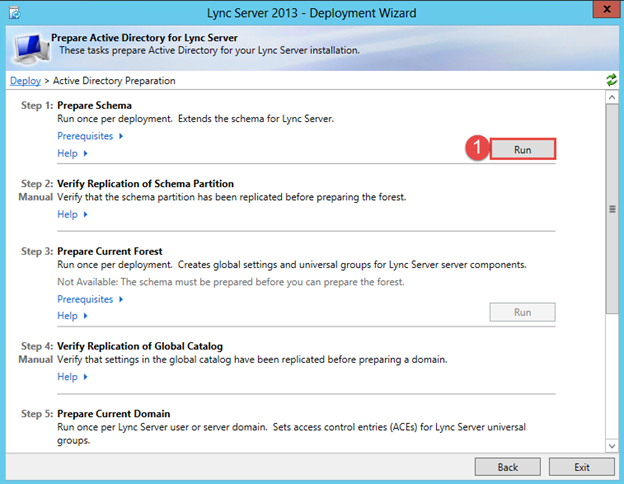This screenshot has height=484, width=624.
Task: Click the 'Prepare Current Forest' step title
Action: click(110, 251)
